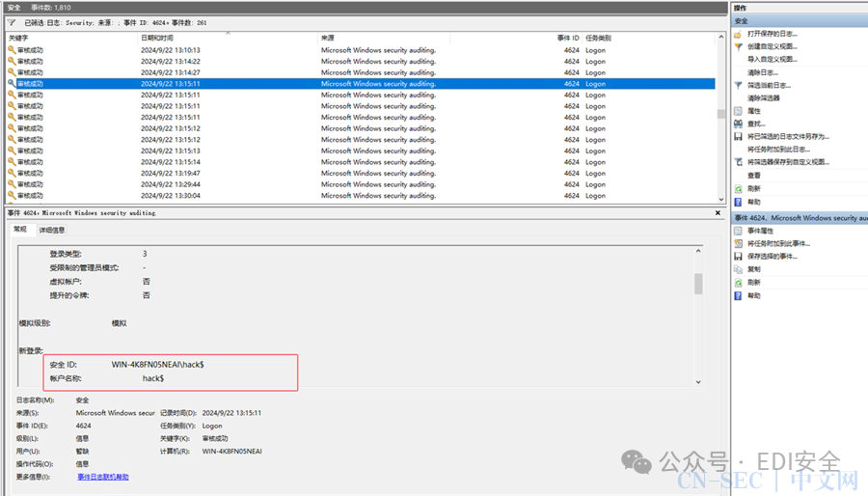This screenshot has height=496, width=868.
Task: Click the account name value hack$
Action: click(x=153, y=378)
